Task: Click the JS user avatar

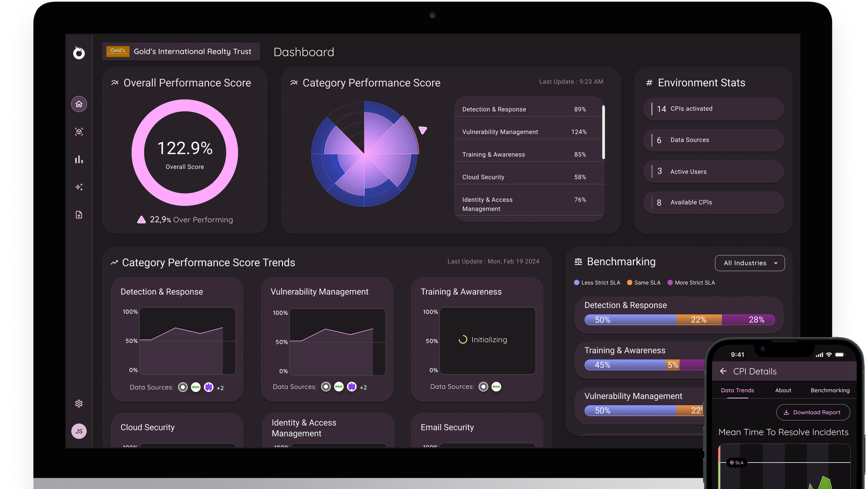Action: (79, 431)
